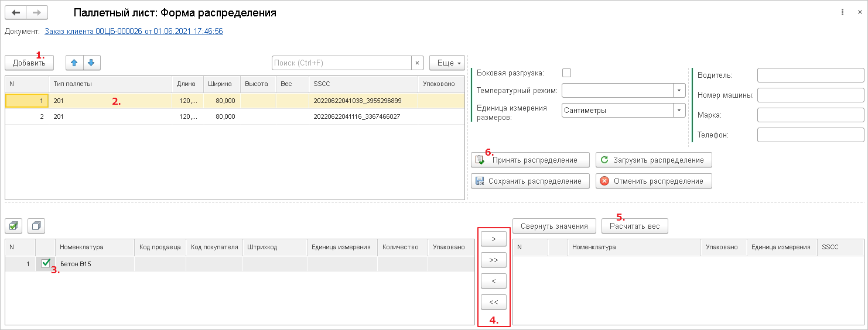Viewport: 868px width, 330px height.
Task: Expand the Температурный режим dropdown
Action: (x=679, y=91)
